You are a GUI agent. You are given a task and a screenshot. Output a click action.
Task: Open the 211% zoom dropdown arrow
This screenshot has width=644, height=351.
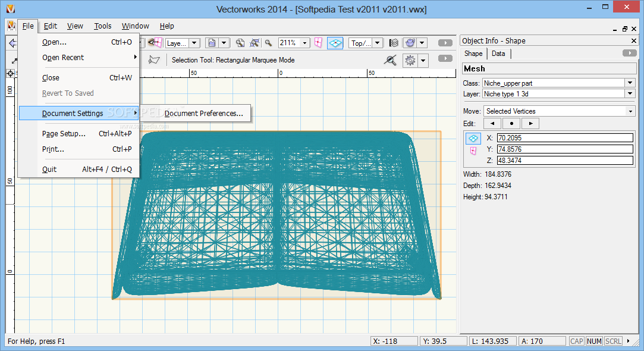304,43
